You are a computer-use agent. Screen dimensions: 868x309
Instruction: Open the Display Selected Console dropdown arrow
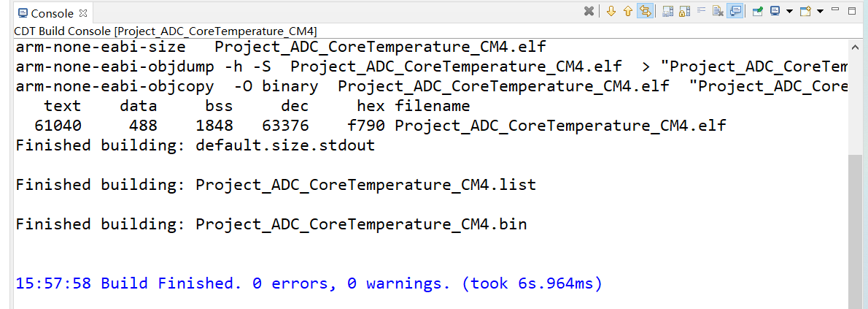point(789,11)
